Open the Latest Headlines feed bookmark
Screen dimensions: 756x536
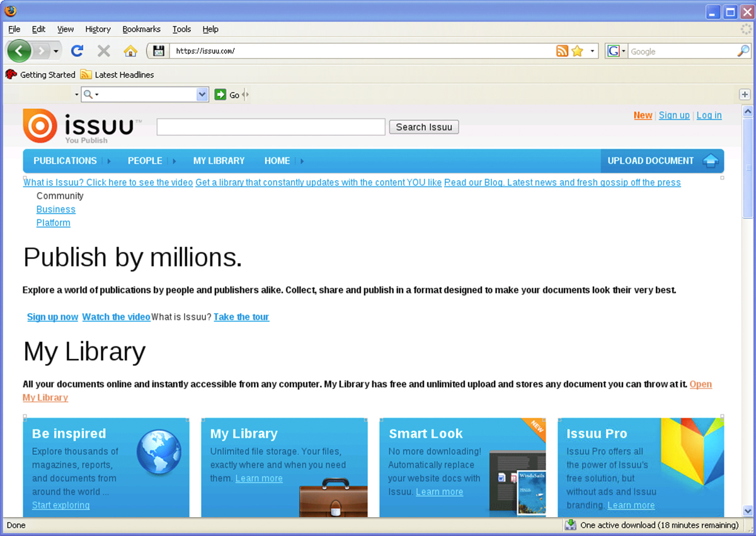117,74
